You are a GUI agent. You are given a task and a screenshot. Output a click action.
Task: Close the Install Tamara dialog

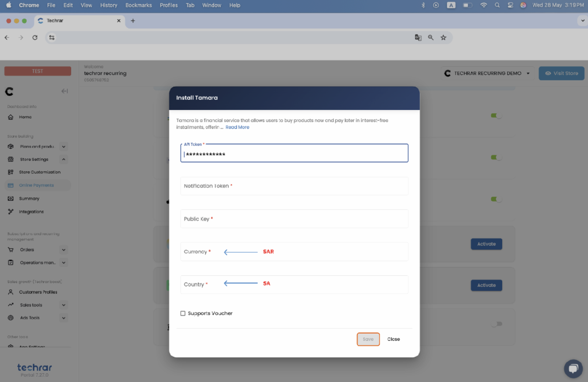pos(394,339)
